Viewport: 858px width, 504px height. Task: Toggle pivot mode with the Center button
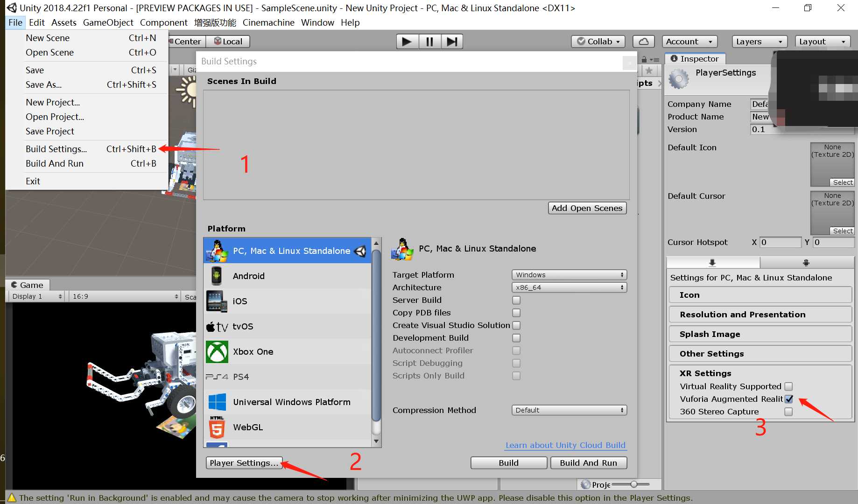pyautogui.click(x=187, y=42)
